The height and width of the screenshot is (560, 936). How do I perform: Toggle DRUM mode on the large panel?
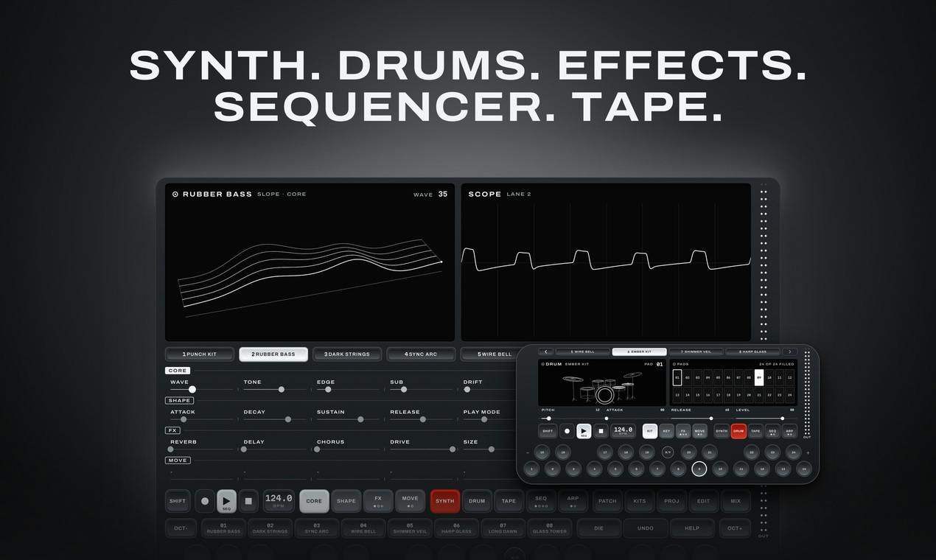477,501
